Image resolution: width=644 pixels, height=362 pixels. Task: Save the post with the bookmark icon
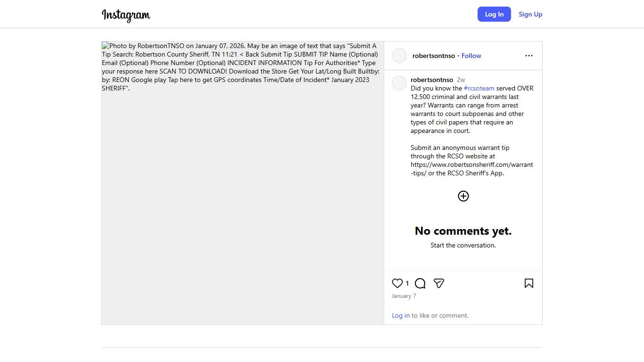[529, 283]
